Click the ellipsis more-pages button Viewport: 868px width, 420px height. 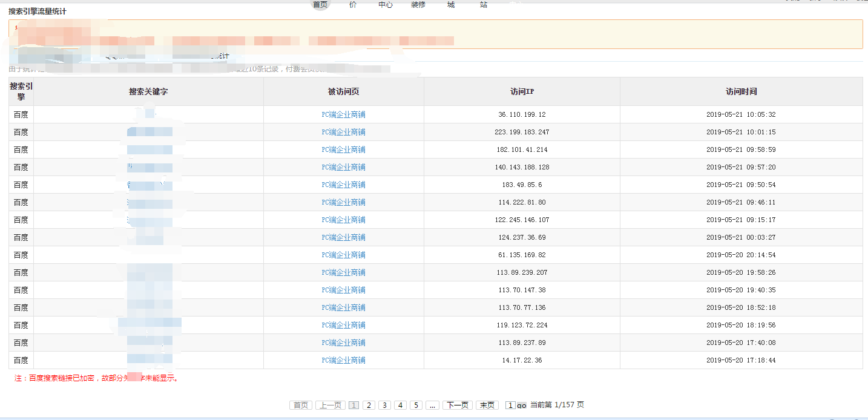(x=432, y=405)
